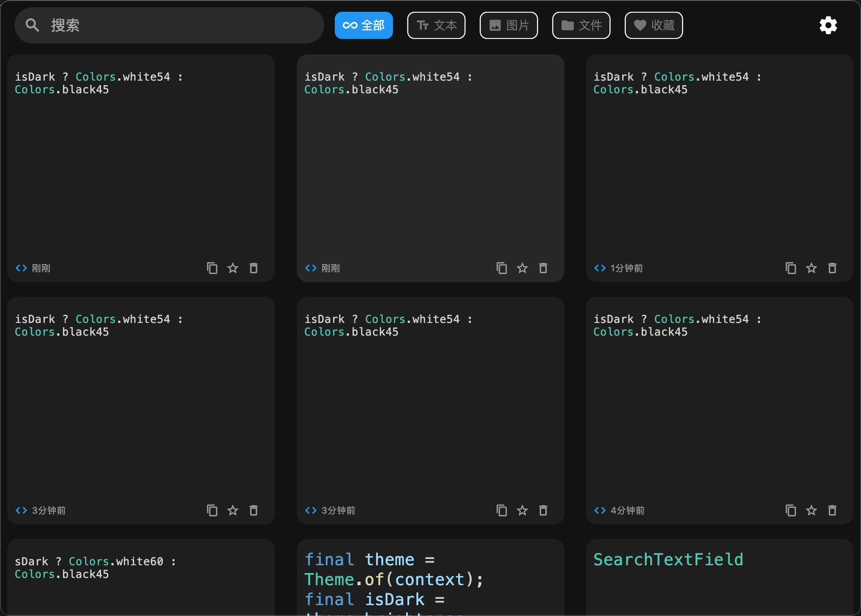Copy the 4分钟前 clipboard card
The image size is (861, 616).
(x=791, y=510)
